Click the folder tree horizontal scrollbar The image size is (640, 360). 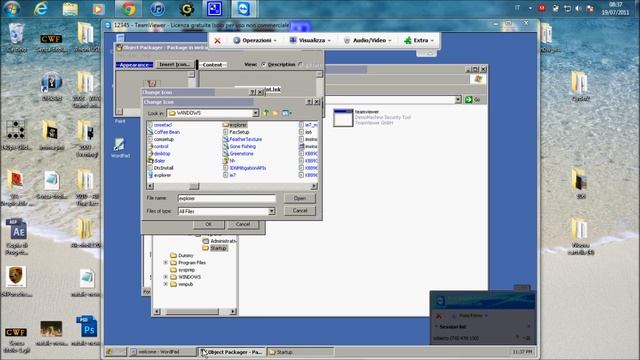192,312
